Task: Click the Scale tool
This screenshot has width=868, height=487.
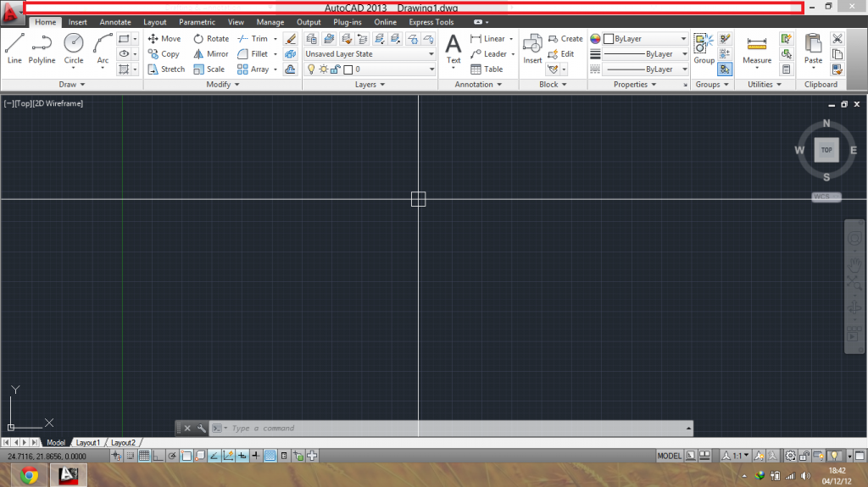Action: pyautogui.click(x=209, y=69)
